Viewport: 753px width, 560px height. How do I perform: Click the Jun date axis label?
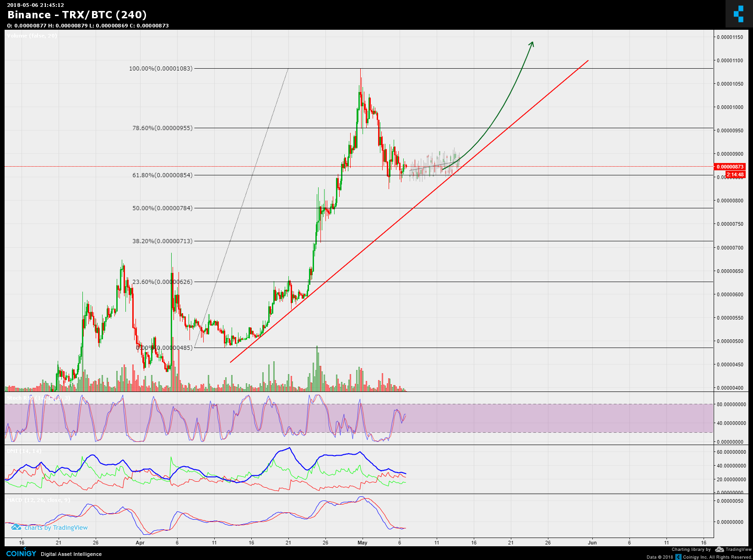tap(592, 543)
